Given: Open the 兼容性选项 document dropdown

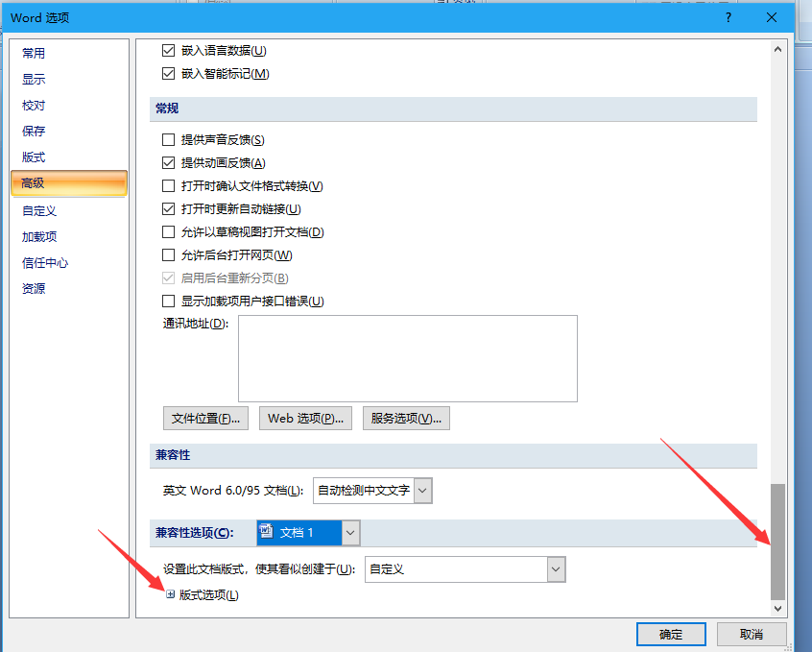Looking at the screenshot, I should [350, 532].
